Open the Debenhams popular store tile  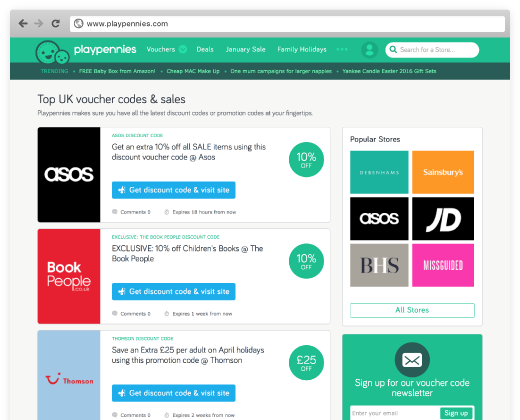[x=379, y=172]
